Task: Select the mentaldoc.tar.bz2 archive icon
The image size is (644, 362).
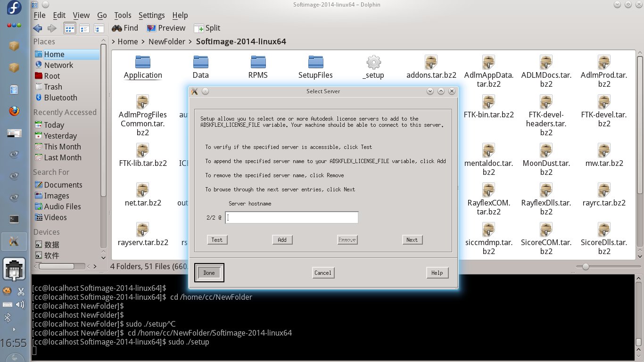Action: tap(488, 150)
